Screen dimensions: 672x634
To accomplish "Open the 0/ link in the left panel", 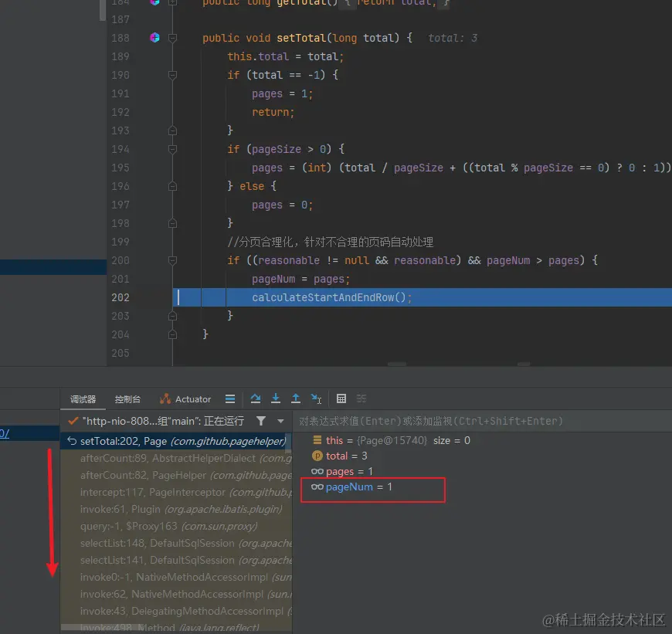I will pos(5,433).
